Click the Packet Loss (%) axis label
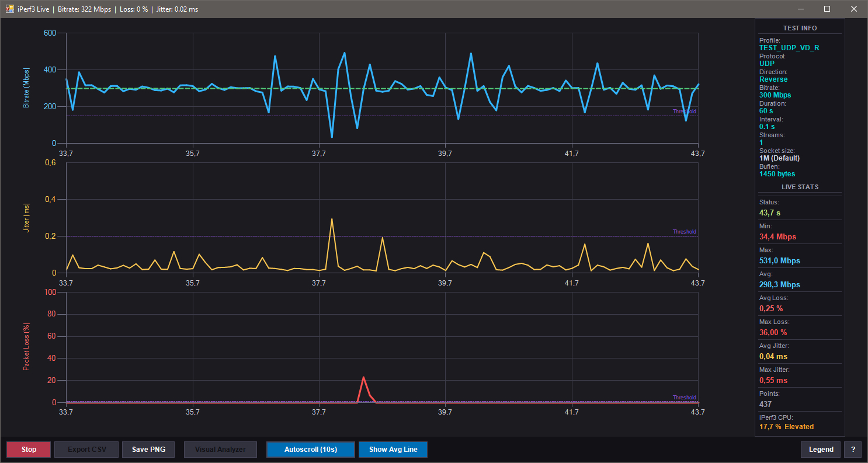This screenshot has height=463, width=868. (26, 347)
